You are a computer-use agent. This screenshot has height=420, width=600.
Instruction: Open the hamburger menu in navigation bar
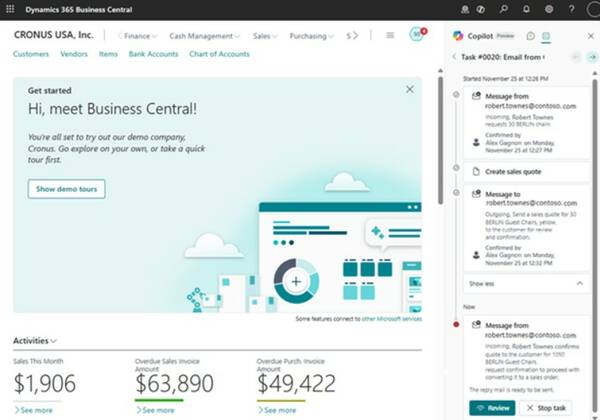(x=390, y=35)
